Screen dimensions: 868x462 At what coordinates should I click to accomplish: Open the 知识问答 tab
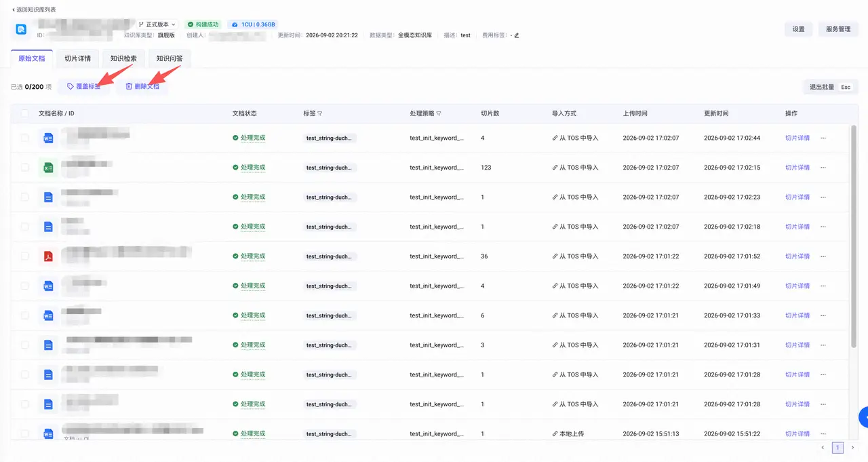(x=170, y=58)
